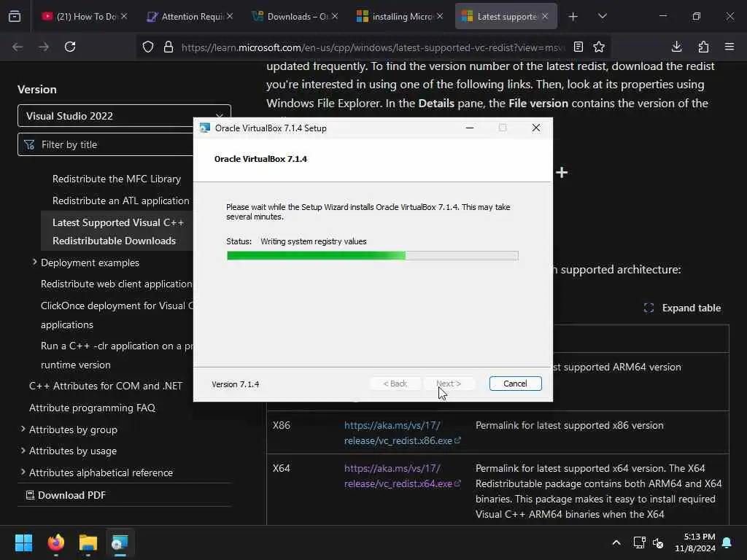List all tabs dropdown arrow

[x=602, y=17]
